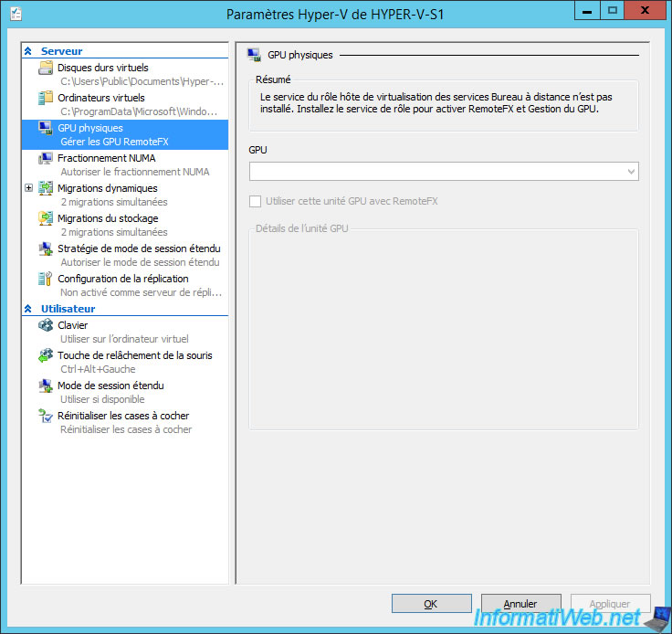The image size is (672, 634).
Task: Click Autoriser le mode de session étendu subtitle
Action: pyautogui.click(x=140, y=262)
